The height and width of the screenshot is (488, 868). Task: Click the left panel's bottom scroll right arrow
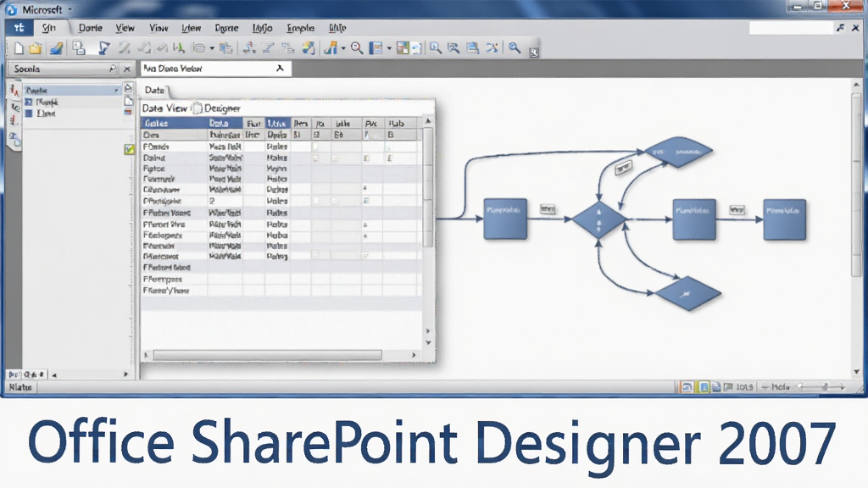pyautogui.click(x=125, y=374)
